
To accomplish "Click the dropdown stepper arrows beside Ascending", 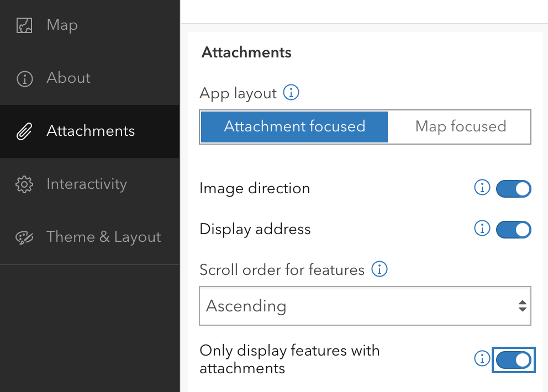I will (x=523, y=306).
